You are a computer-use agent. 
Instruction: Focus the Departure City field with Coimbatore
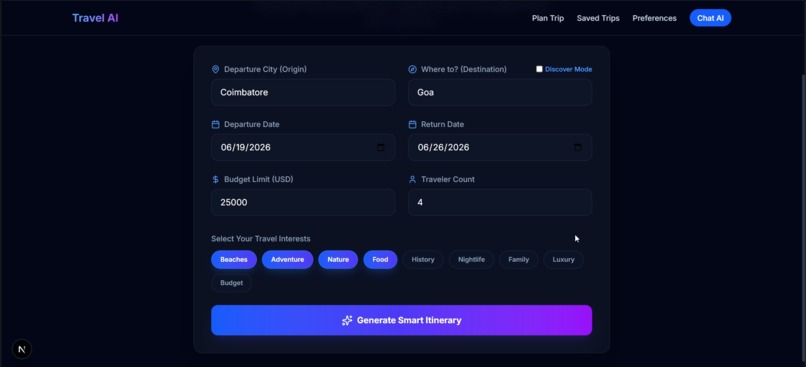(303, 93)
